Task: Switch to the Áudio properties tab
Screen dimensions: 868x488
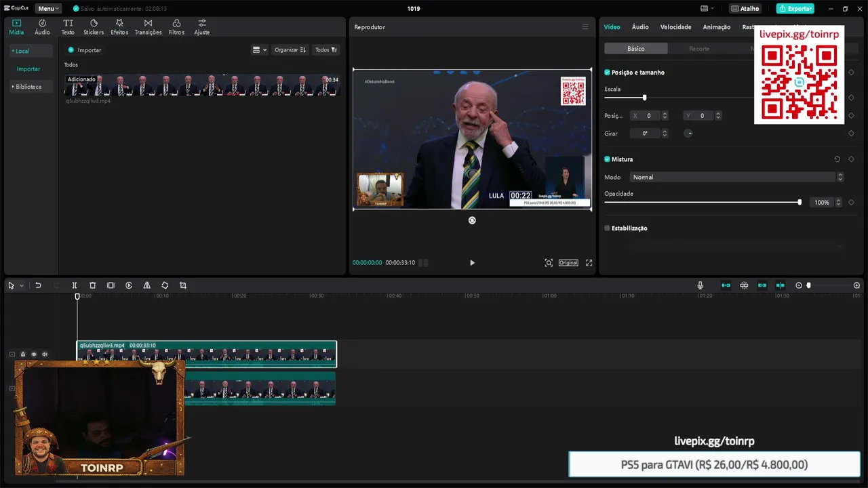Action: (640, 27)
